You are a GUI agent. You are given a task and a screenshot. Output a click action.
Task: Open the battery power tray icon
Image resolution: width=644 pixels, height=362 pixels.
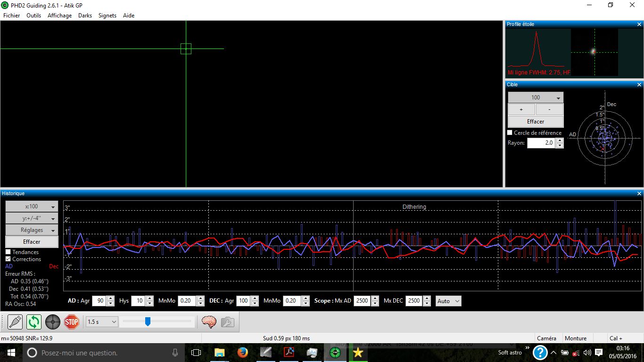pos(565,353)
